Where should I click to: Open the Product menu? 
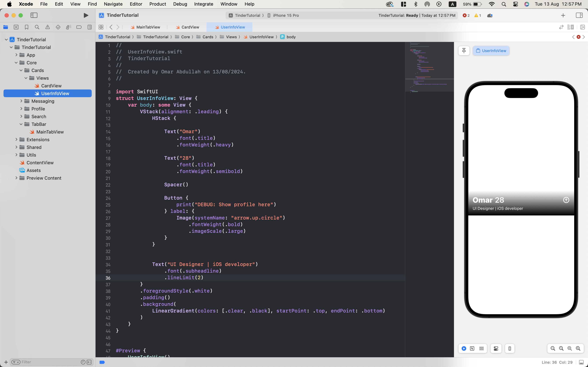click(x=157, y=4)
